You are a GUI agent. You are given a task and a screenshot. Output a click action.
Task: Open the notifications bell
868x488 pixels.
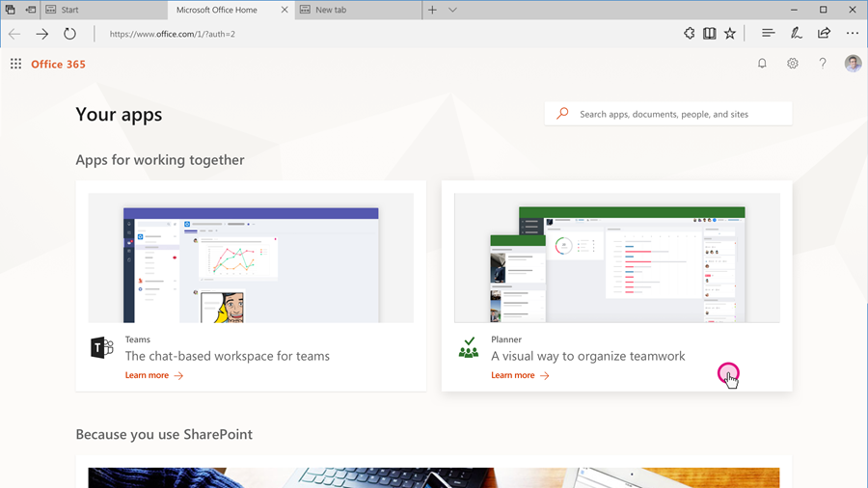(x=762, y=64)
